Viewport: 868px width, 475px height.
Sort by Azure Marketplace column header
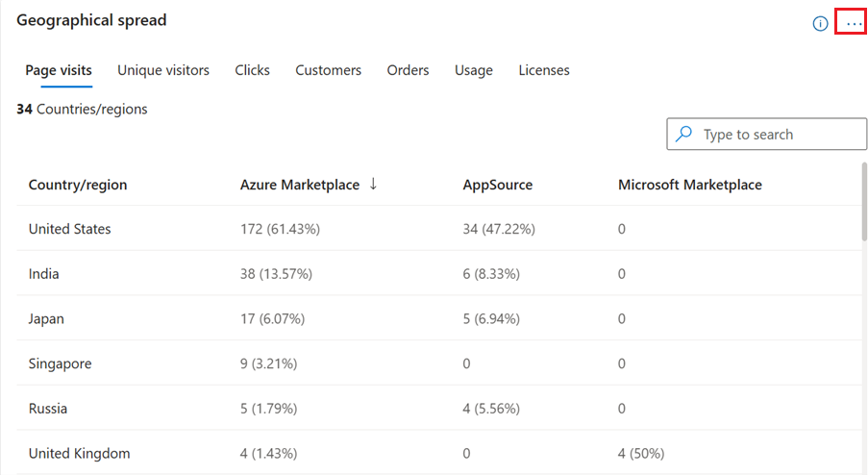[x=299, y=185]
